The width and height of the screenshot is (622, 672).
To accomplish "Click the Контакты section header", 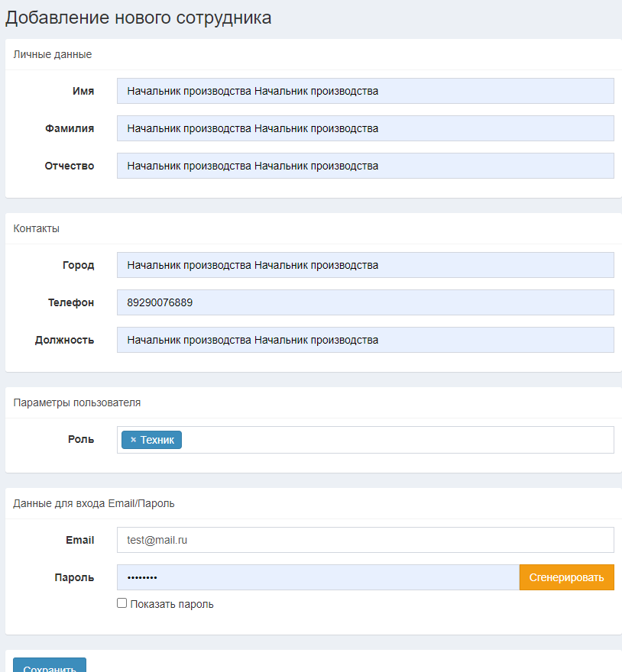I will (37, 228).
